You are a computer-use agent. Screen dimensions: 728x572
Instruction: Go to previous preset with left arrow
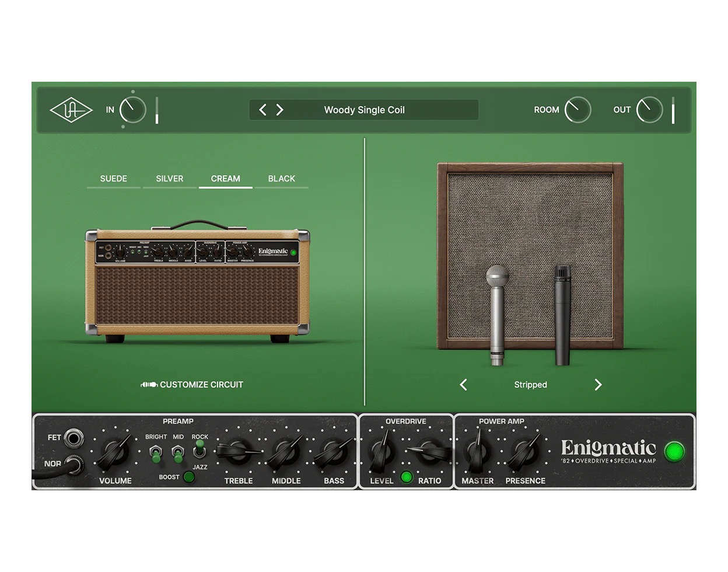[x=262, y=110]
